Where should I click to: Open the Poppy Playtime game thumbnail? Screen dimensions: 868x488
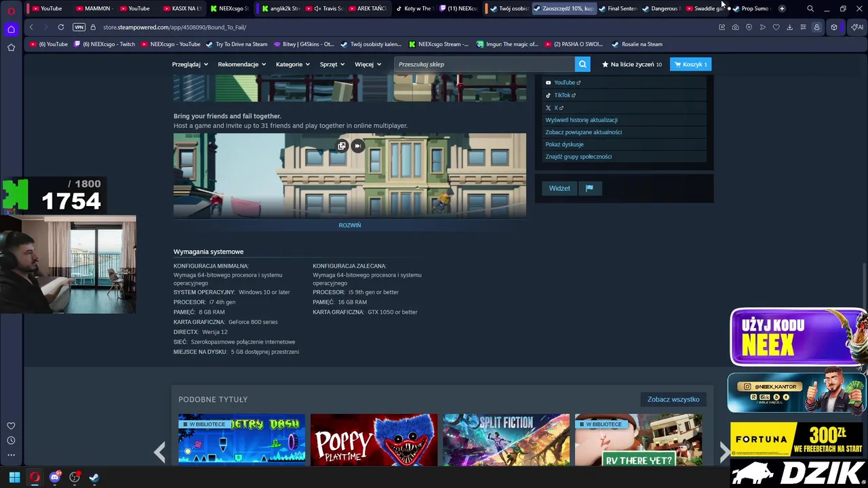point(374,440)
